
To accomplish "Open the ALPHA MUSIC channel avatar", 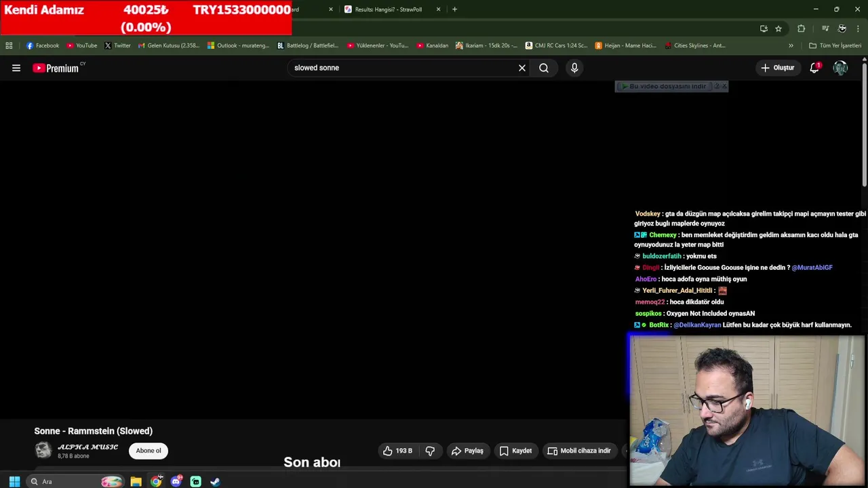I will tap(43, 451).
